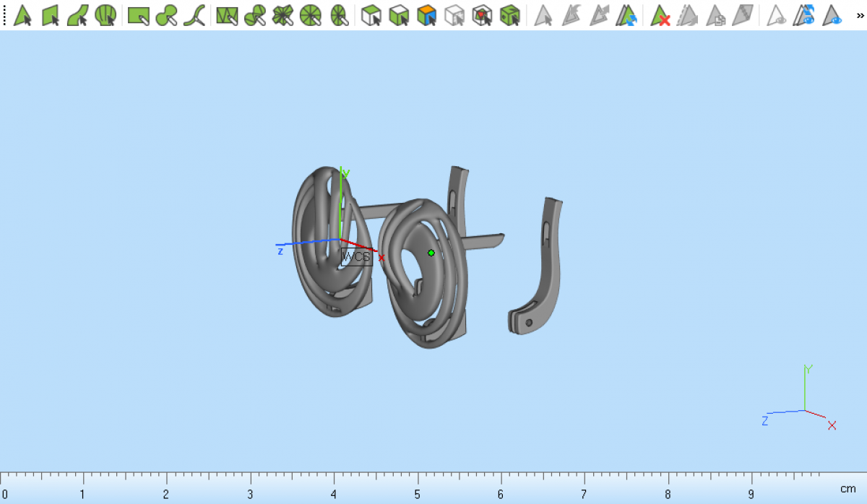Select the green cube with holes icon
This screenshot has width=867, height=504.
pyautogui.click(x=510, y=15)
